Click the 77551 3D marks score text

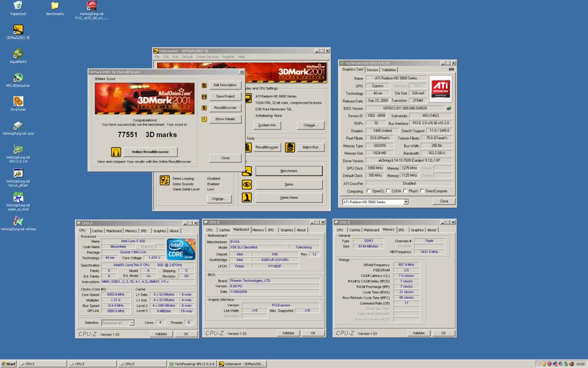(x=147, y=135)
